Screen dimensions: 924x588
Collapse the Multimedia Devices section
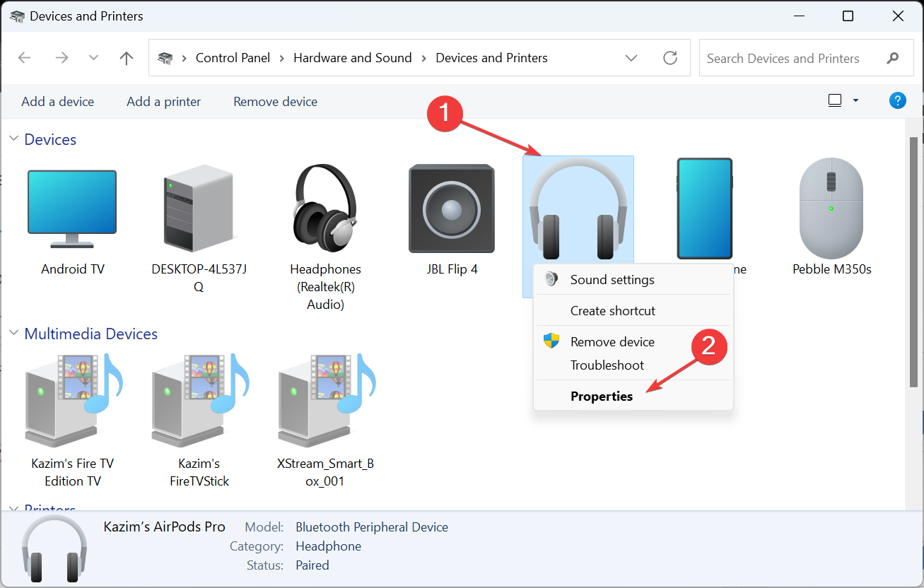14,333
